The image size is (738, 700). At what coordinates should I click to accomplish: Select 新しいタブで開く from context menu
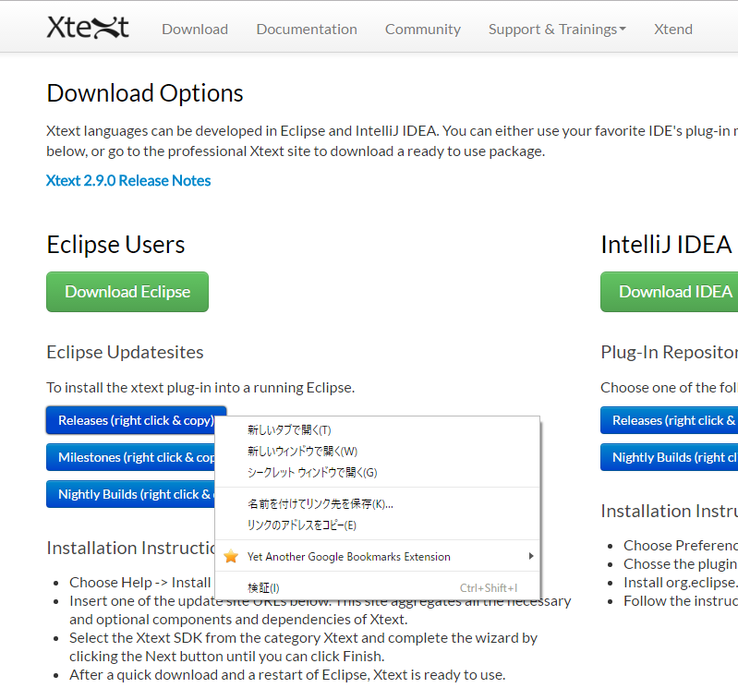coord(289,429)
